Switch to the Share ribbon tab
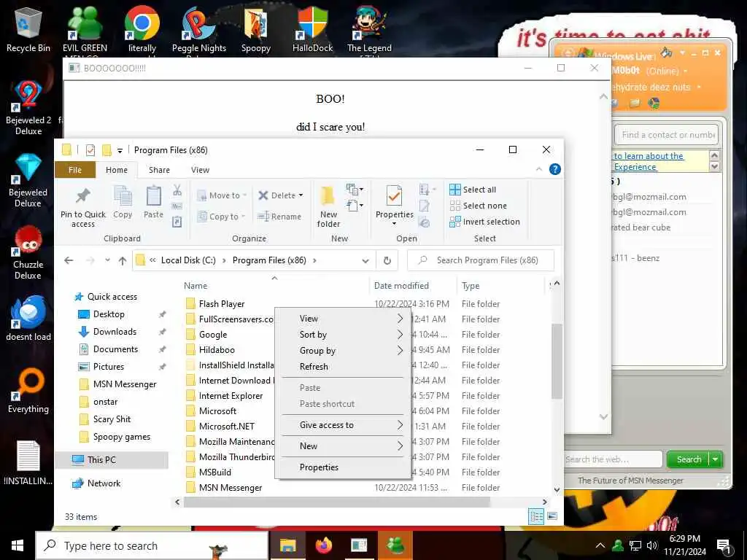 coord(159,170)
